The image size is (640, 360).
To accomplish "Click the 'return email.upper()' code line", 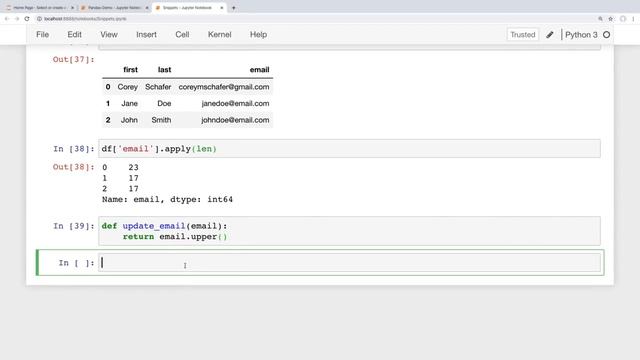I will click(175, 237).
